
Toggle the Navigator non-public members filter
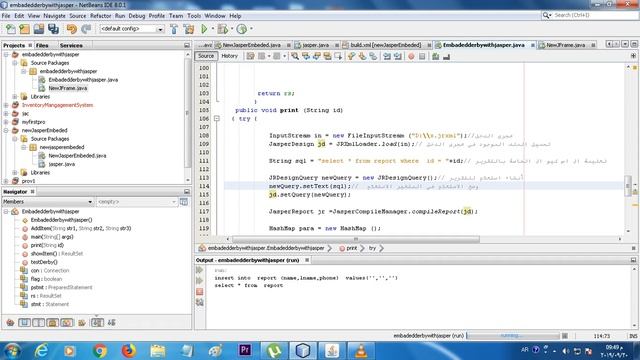tap(53, 323)
